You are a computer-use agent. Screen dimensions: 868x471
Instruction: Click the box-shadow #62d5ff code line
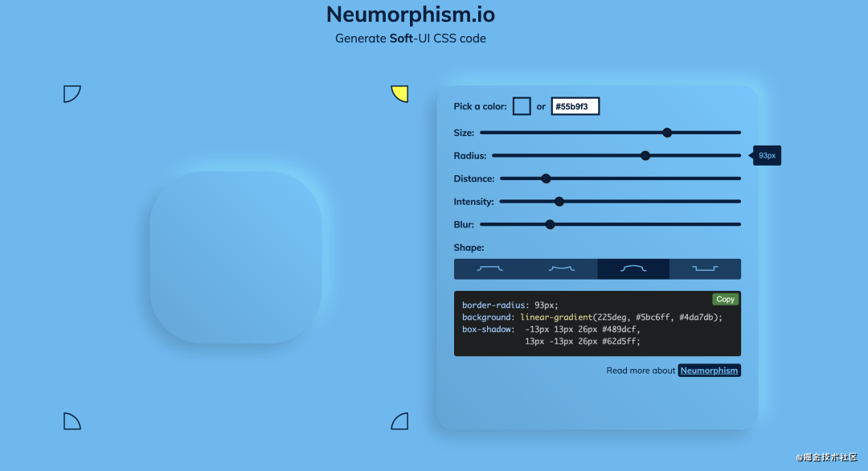coord(583,342)
